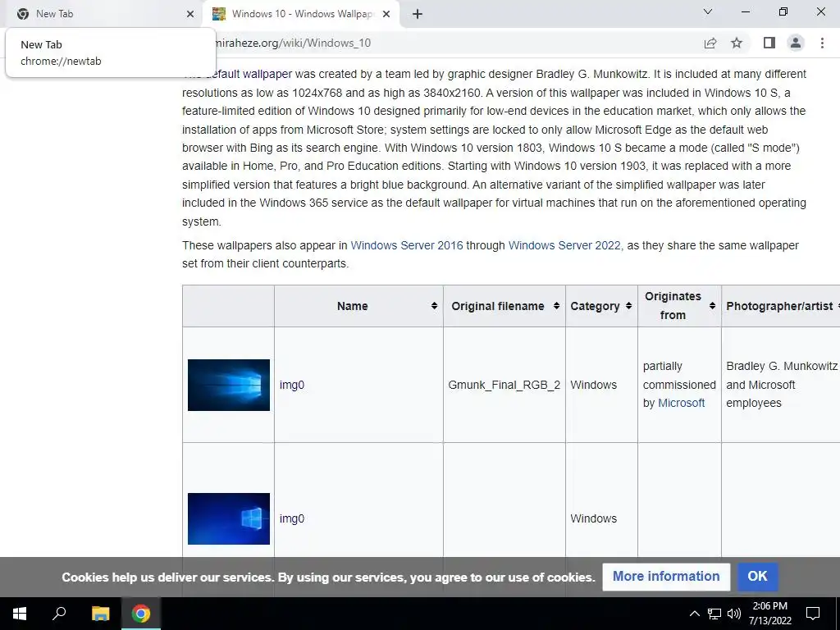The width and height of the screenshot is (840, 630).
Task: Open the img0 link in second row
Action: pyautogui.click(x=292, y=518)
